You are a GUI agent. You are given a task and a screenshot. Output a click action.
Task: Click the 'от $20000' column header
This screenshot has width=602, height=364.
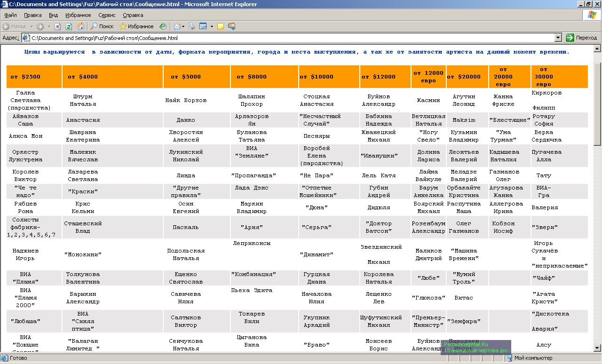tap(467, 77)
